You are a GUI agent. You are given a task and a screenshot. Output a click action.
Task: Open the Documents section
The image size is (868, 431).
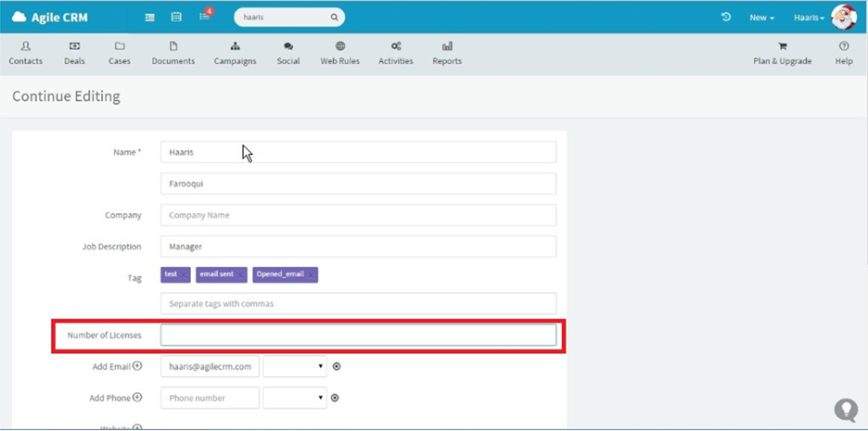[x=173, y=54]
